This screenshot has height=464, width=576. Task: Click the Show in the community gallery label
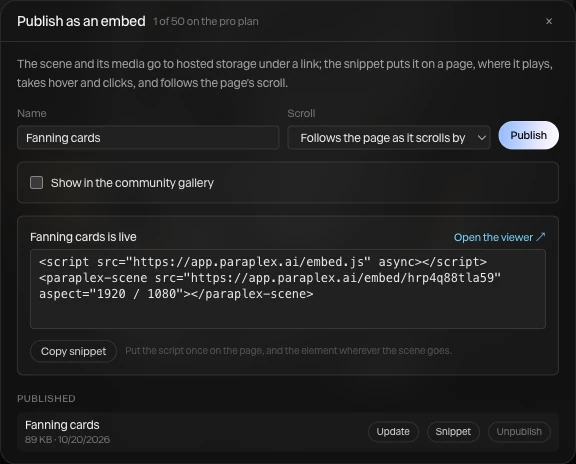pos(132,183)
